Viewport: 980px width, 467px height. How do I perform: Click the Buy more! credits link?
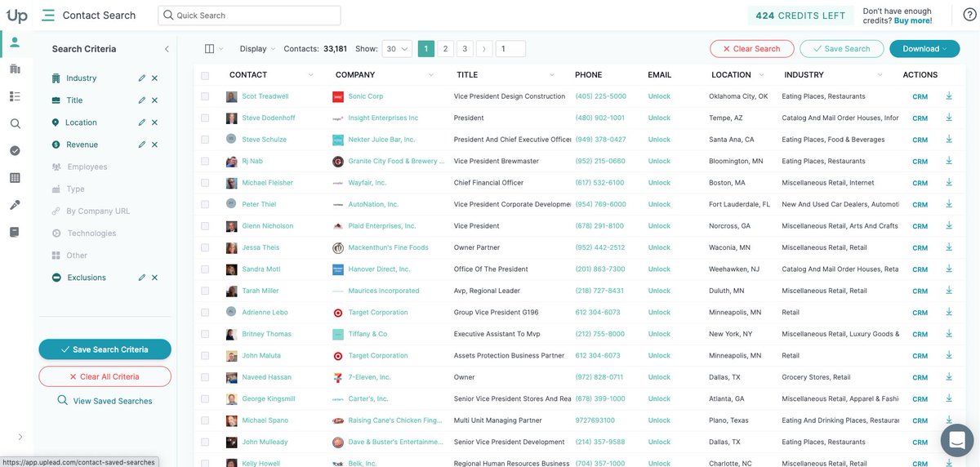click(912, 20)
